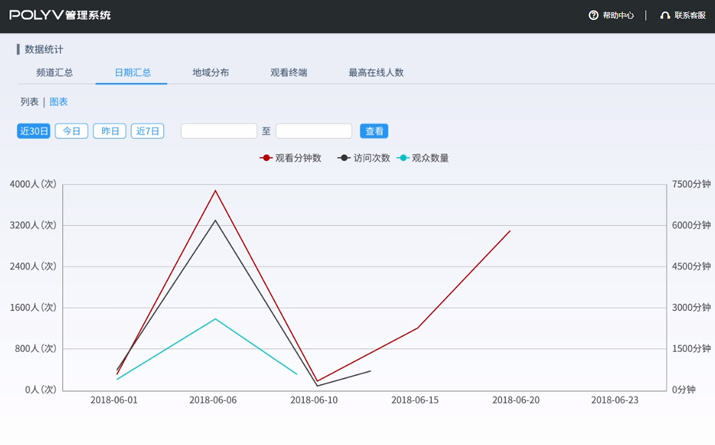This screenshot has width=715, height=445.
Task: Open the 帮助中心 help link
Action: (618, 16)
